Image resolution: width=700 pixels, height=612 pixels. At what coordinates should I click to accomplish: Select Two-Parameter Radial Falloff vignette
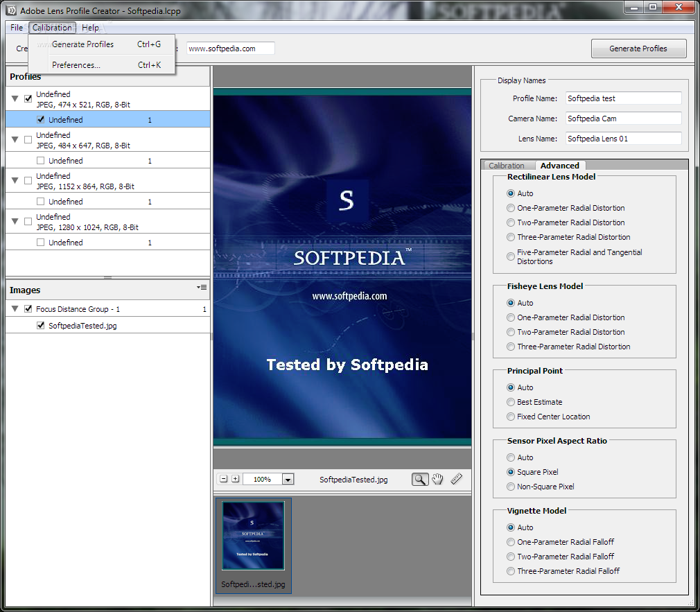pos(511,557)
